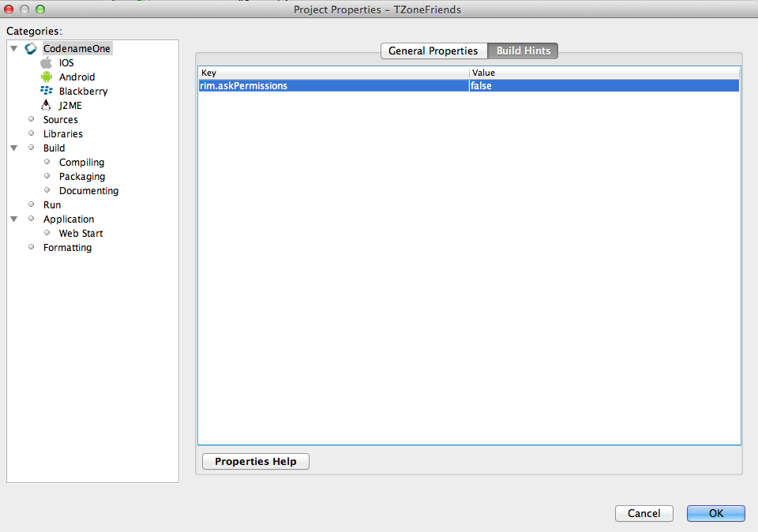Switch to the General Properties tab
This screenshot has width=758, height=532.
pyautogui.click(x=433, y=51)
